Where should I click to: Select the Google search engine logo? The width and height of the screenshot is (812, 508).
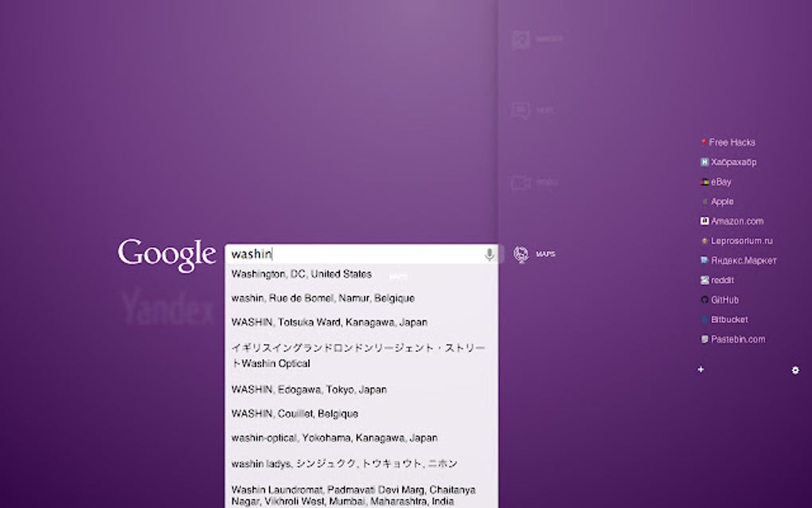click(x=166, y=255)
